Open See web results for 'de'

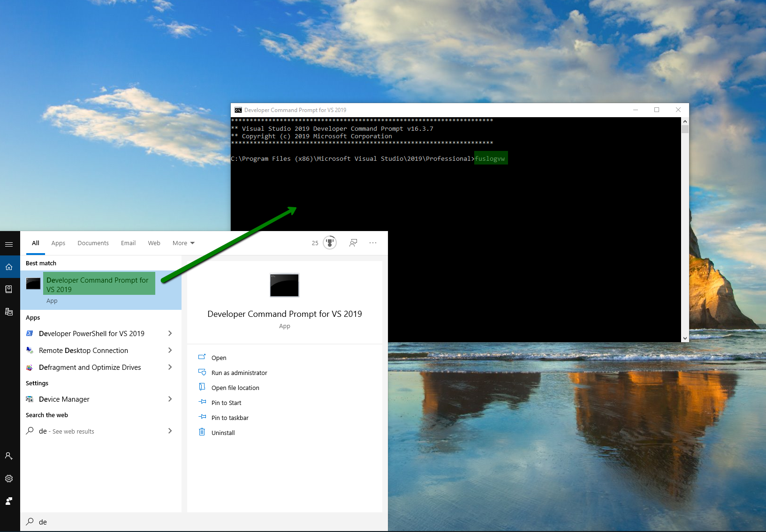66,431
